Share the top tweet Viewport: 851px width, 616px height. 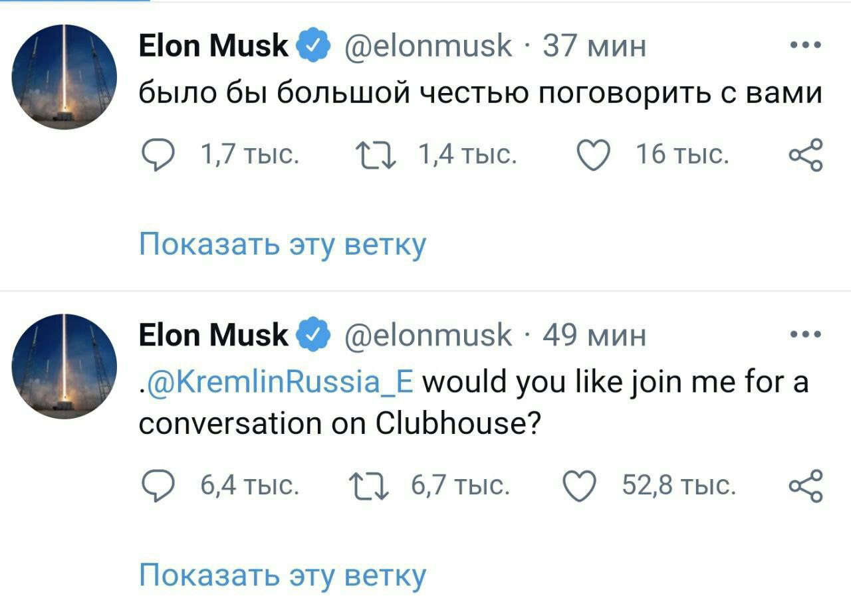805,155
